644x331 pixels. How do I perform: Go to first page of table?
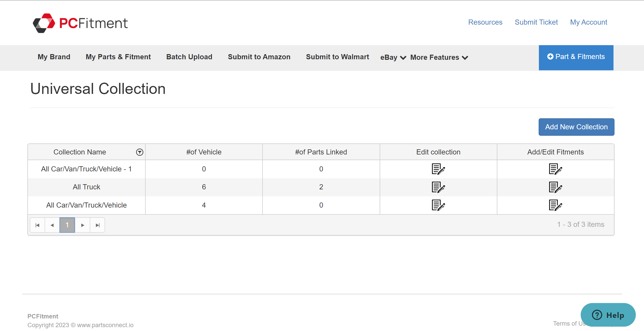37,225
